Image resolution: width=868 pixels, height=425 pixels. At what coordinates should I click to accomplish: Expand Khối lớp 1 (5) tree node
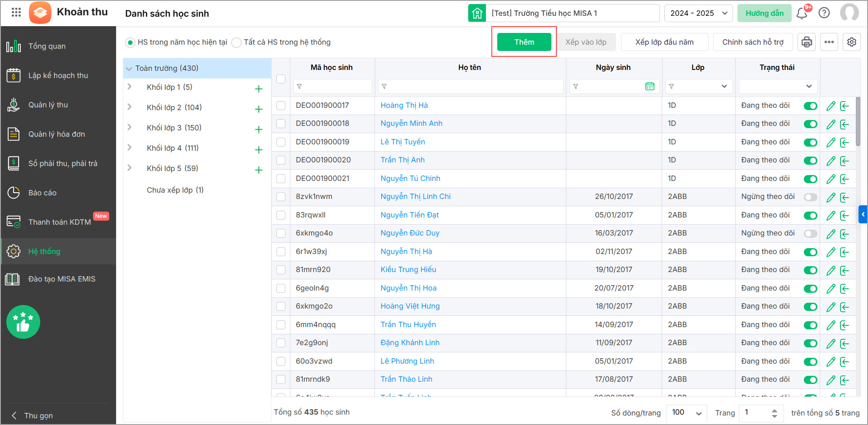click(x=129, y=87)
